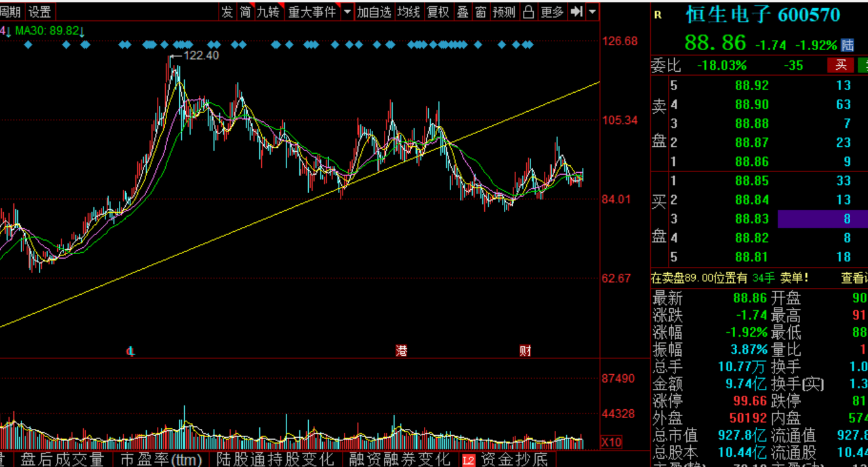868x467 pixels.
Task: Click the 陆 badge beside price change
Action: coord(848,44)
